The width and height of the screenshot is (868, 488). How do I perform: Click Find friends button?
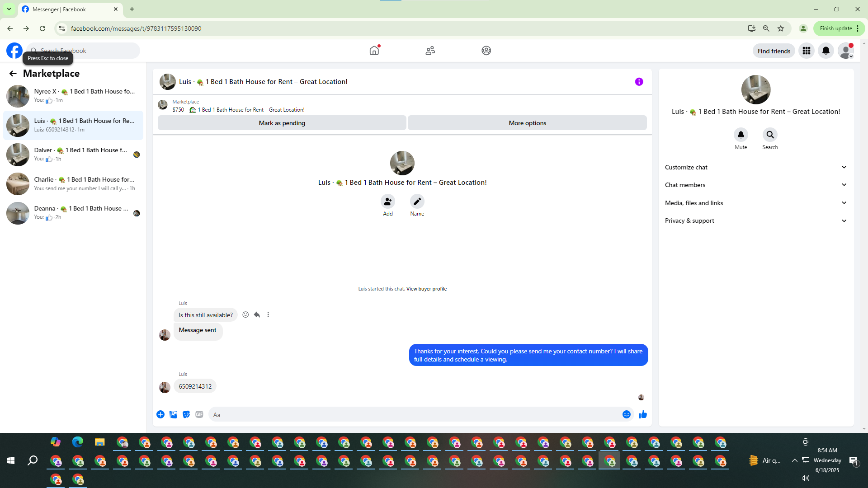tap(774, 51)
